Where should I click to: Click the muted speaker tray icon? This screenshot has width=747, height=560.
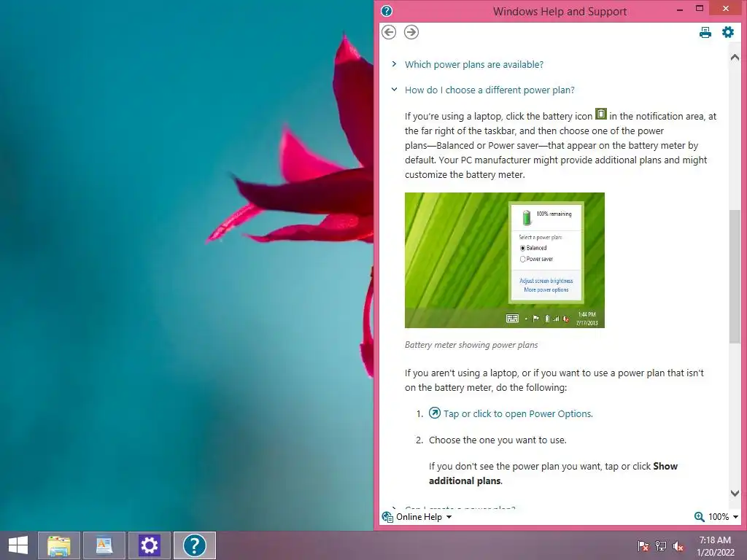pos(678,545)
